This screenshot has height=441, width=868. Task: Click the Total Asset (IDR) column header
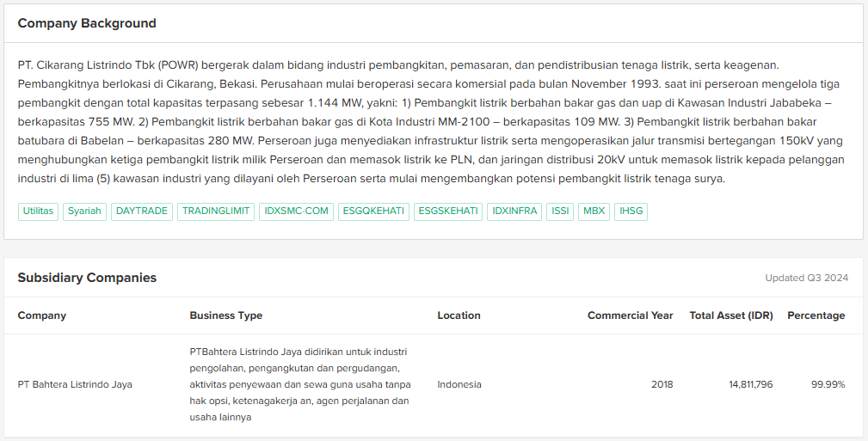coord(730,315)
